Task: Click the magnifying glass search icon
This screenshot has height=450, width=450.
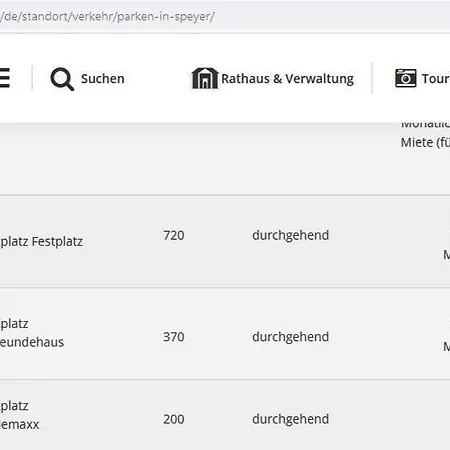Action: coord(62,79)
